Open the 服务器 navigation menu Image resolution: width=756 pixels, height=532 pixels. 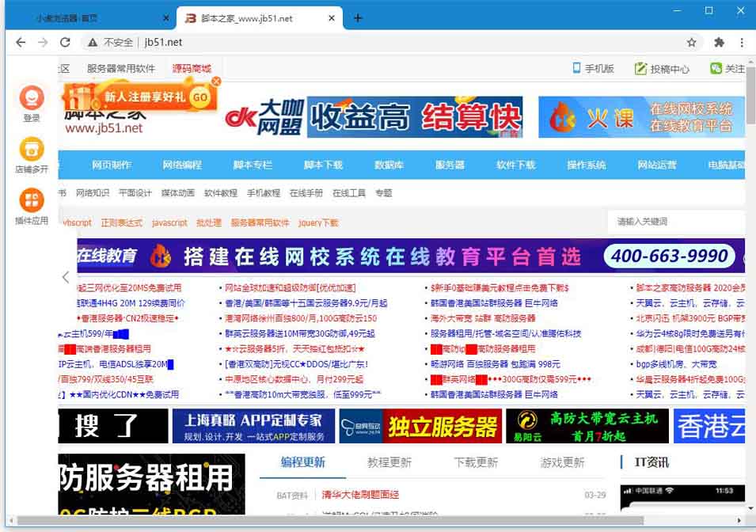click(450, 165)
